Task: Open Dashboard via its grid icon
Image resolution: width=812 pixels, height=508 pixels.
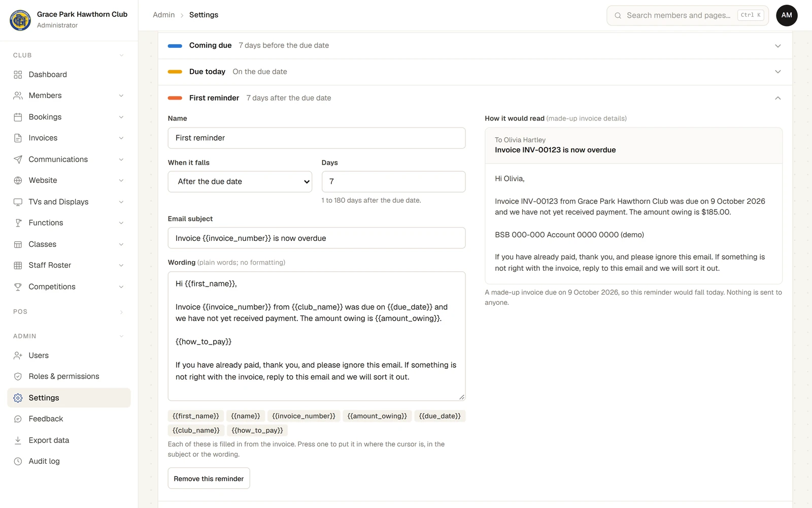Action: point(18,75)
